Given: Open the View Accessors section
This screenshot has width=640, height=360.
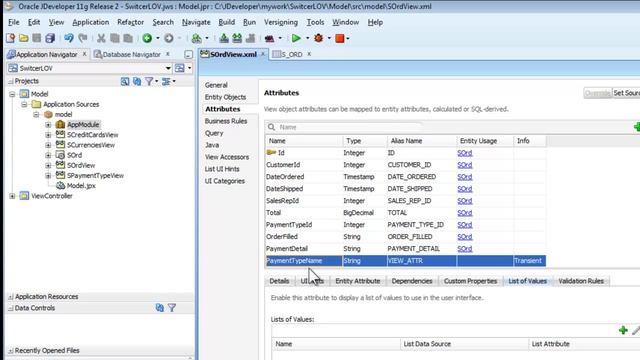Looking at the screenshot, I should click(227, 157).
